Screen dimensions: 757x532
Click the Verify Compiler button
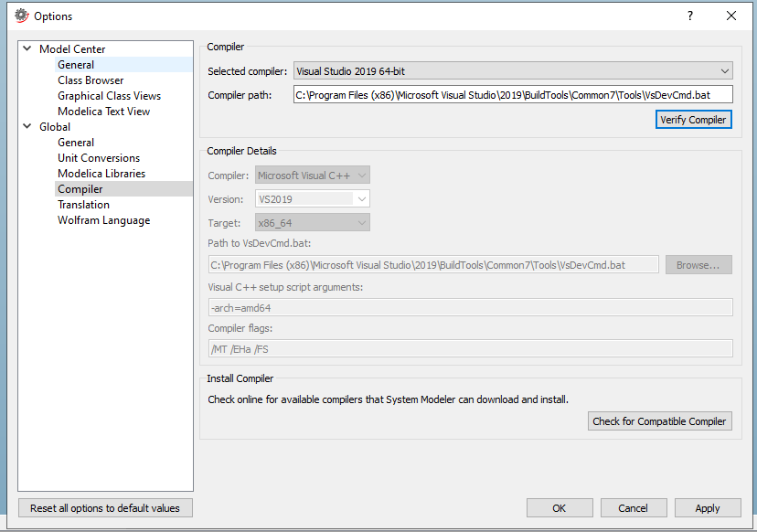pyautogui.click(x=693, y=120)
